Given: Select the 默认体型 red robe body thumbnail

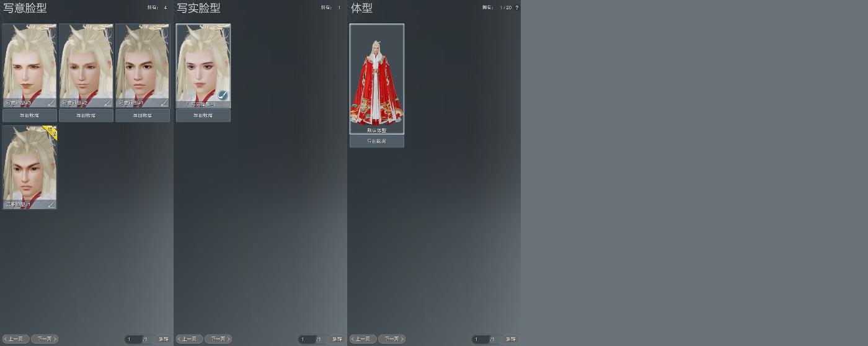Looking at the screenshot, I should tap(377, 79).
